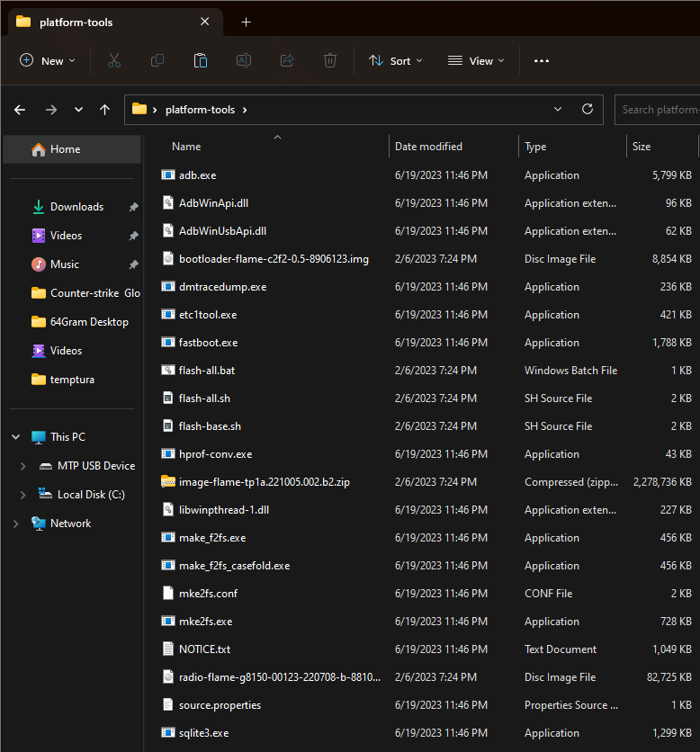Click the Search platform-tools input box
The image size is (700, 752).
[x=659, y=110]
